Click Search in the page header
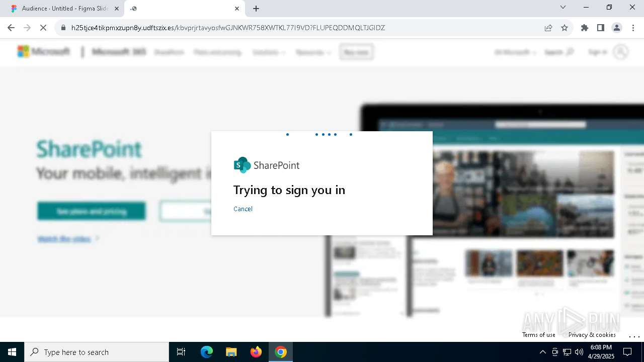The width and height of the screenshot is (644, 362). [x=559, y=52]
